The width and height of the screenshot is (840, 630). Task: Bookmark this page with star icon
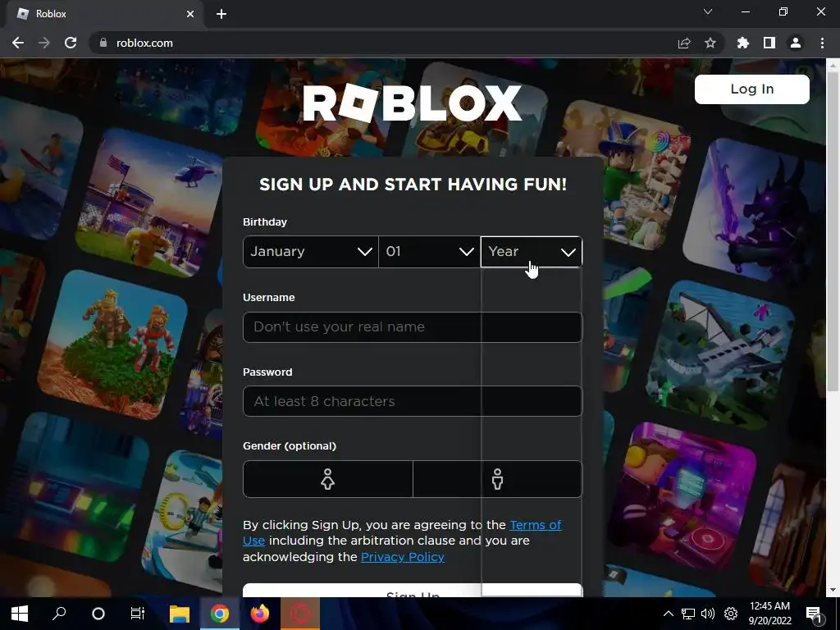click(x=710, y=43)
